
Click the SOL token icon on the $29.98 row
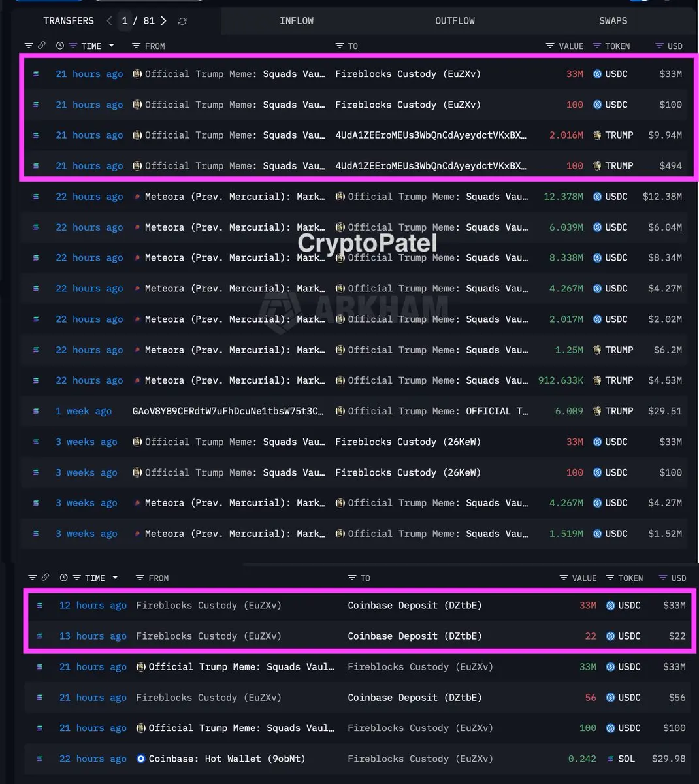coord(610,759)
